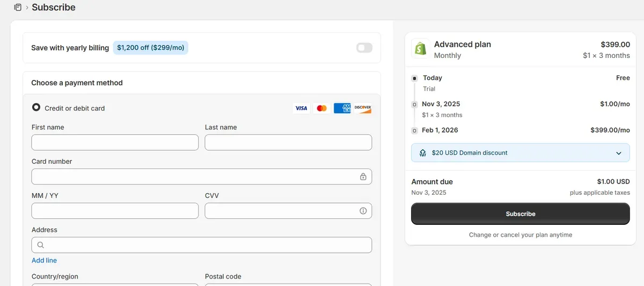Focus the First name field

(x=115, y=142)
